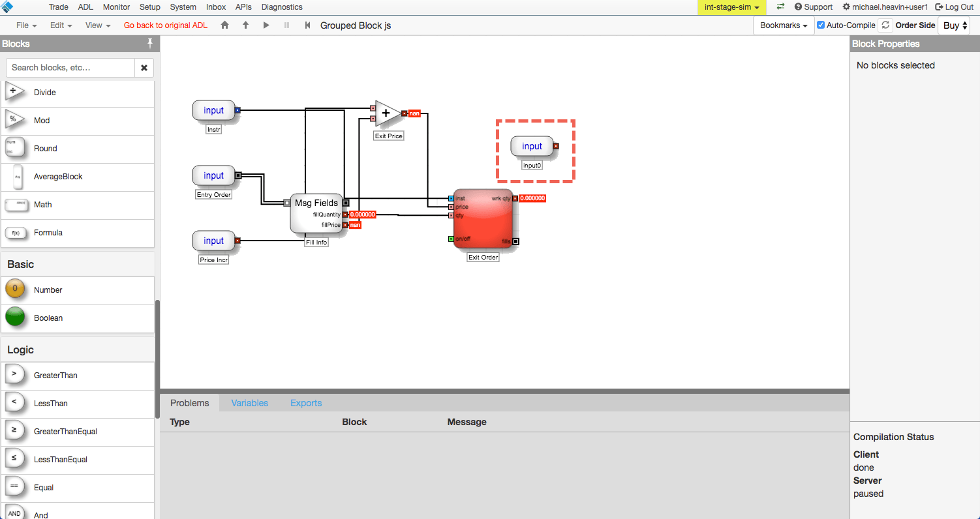The width and height of the screenshot is (980, 519).
Task: Open the int-stage-sim environment dropdown
Action: point(731,7)
